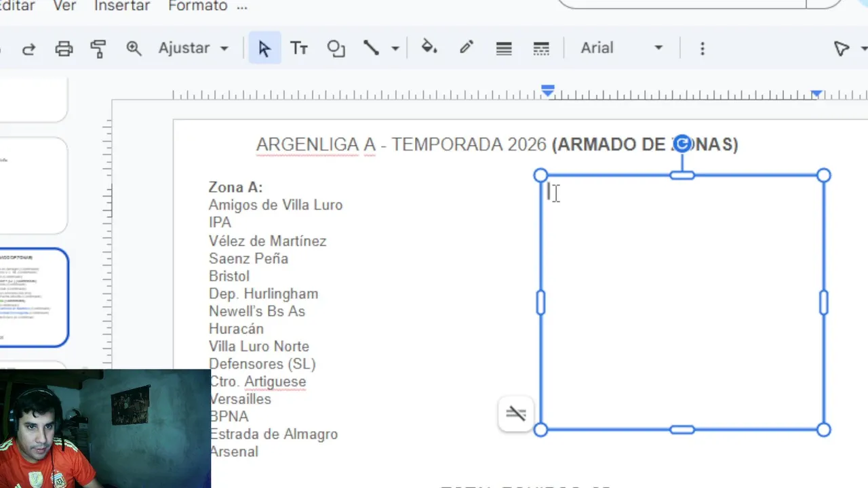Select the line tool

tap(371, 48)
